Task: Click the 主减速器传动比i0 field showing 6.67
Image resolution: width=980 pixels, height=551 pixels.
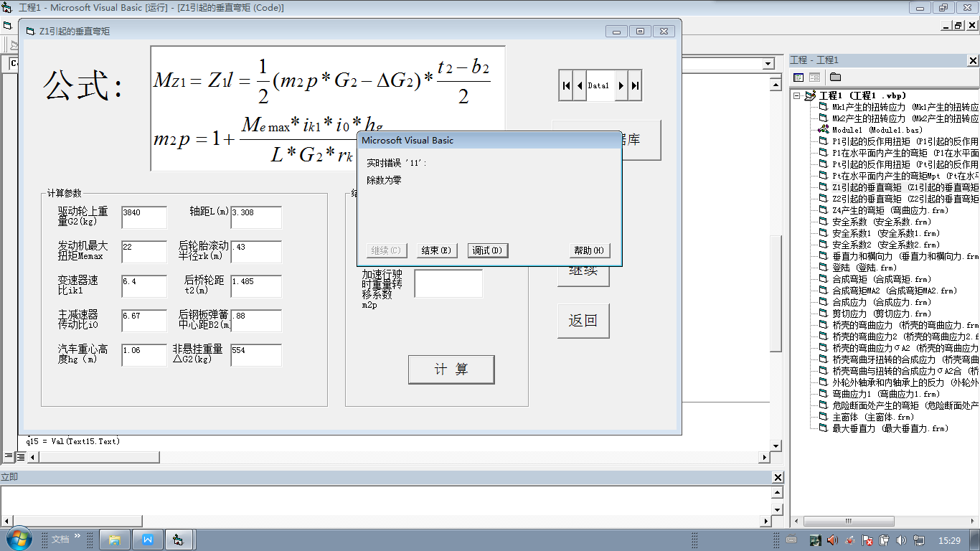Action: pyautogui.click(x=144, y=321)
